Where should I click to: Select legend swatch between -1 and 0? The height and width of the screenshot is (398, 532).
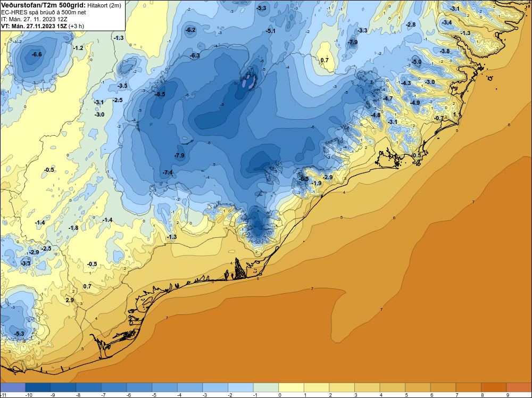click(266, 387)
